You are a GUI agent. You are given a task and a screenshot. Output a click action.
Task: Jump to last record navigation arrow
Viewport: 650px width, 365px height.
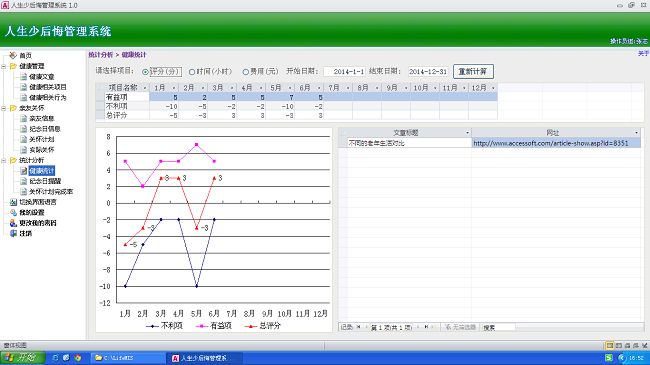click(426, 327)
